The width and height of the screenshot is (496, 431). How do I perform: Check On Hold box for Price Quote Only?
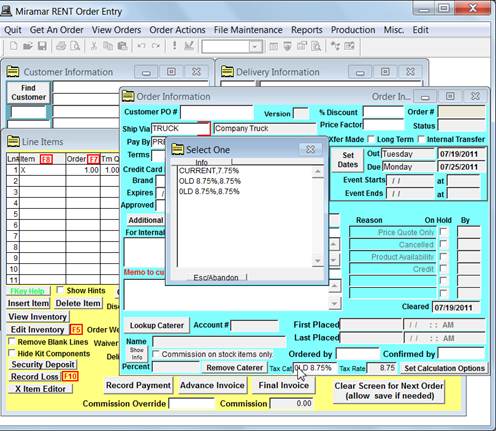coord(444,232)
